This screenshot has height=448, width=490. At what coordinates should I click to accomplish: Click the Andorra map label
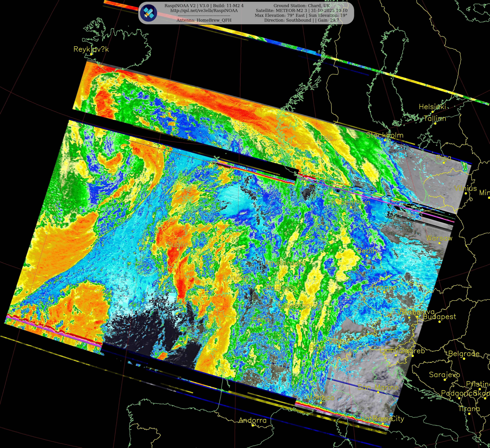pyautogui.click(x=253, y=420)
